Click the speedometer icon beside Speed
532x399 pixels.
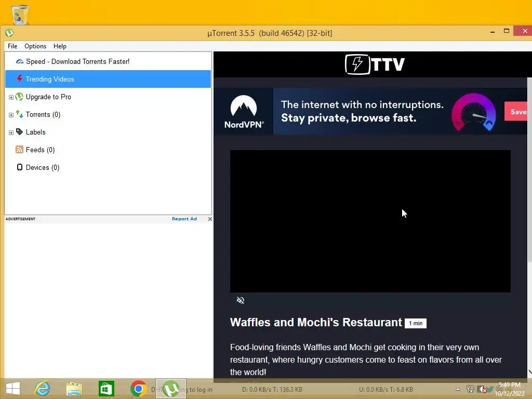pyautogui.click(x=20, y=61)
